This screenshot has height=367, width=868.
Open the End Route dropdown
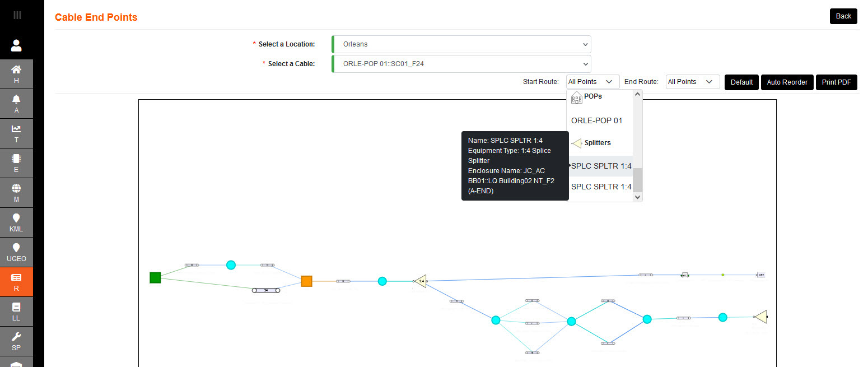coord(692,82)
